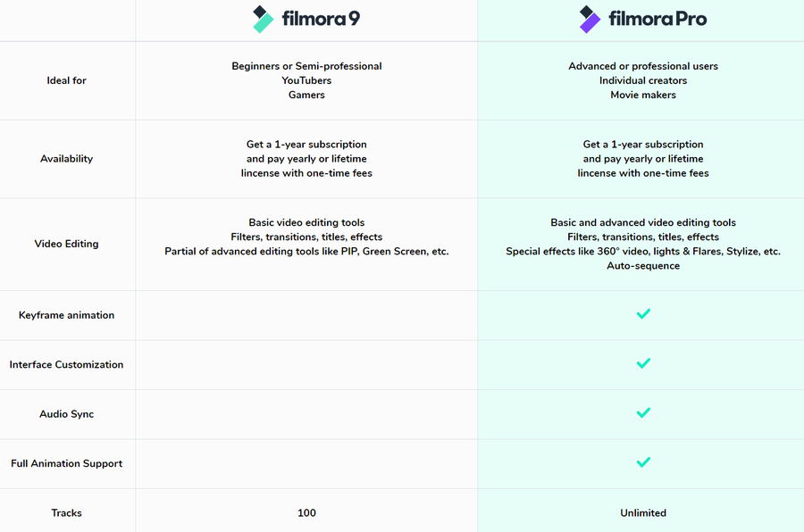This screenshot has width=804, height=532.
Task: Click the "filmora9" header text
Action: click(x=321, y=19)
